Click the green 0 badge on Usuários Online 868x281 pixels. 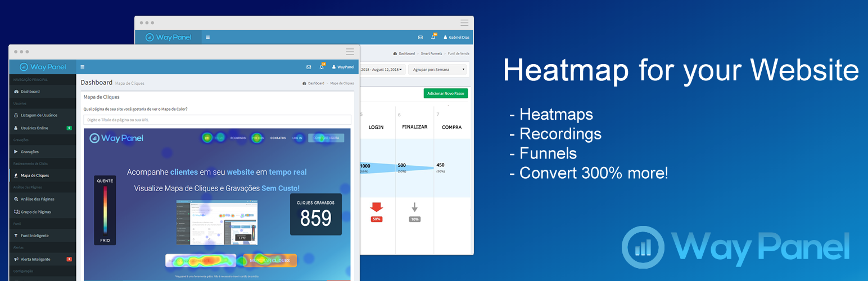coord(69,128)
